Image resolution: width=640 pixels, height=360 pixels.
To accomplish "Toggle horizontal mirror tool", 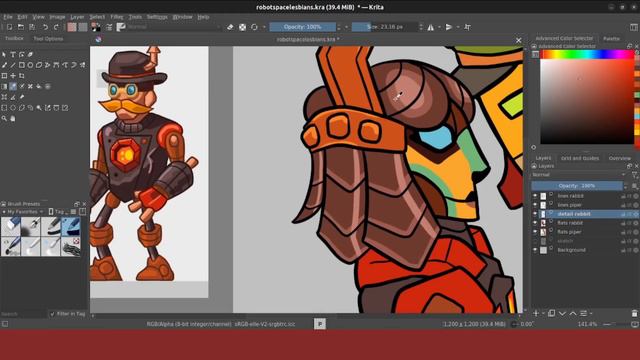I will (431, 27).
